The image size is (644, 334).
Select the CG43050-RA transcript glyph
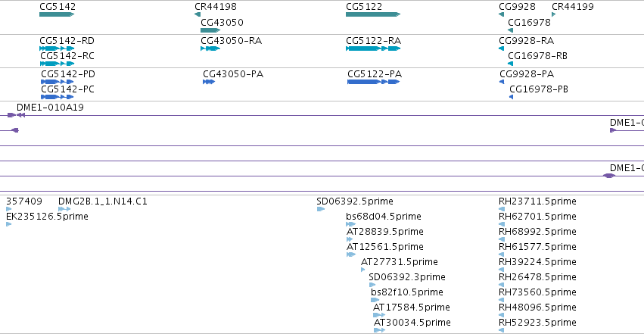[210, 48]
